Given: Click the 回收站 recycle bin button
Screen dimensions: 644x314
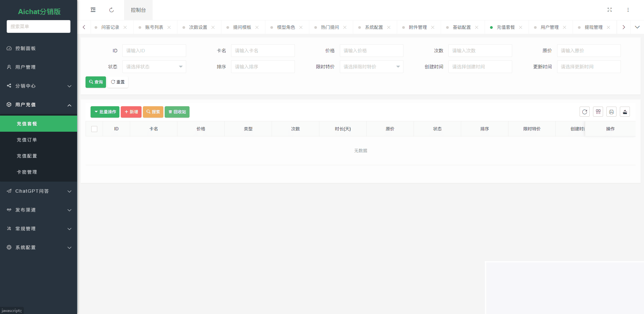Looking at the screenshot, I should (x=177, y=112).
